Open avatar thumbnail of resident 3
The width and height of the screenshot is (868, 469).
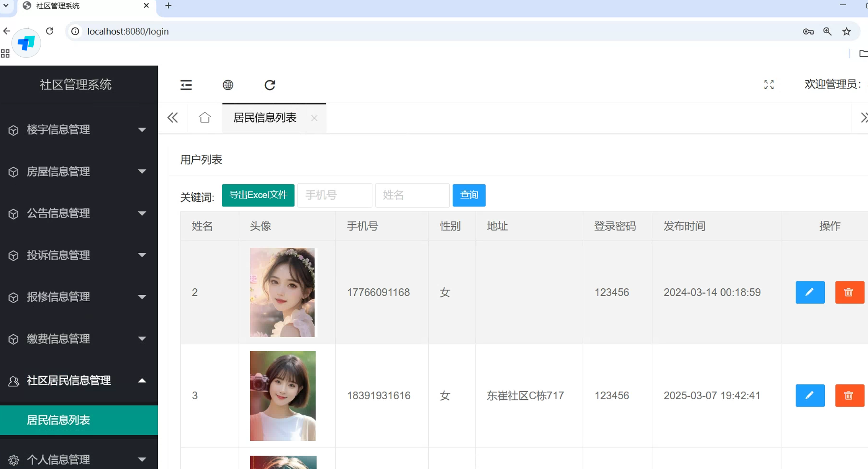tap(283, 395)
